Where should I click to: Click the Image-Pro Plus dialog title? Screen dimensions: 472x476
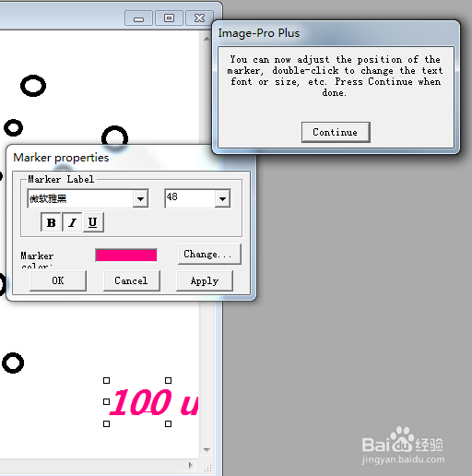coord(259,33)
